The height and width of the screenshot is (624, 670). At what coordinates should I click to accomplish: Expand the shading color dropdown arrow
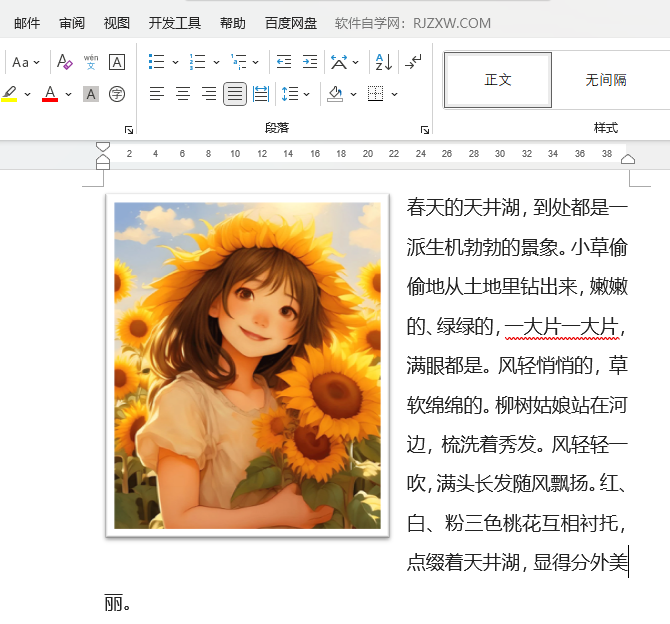click(353, 94)
